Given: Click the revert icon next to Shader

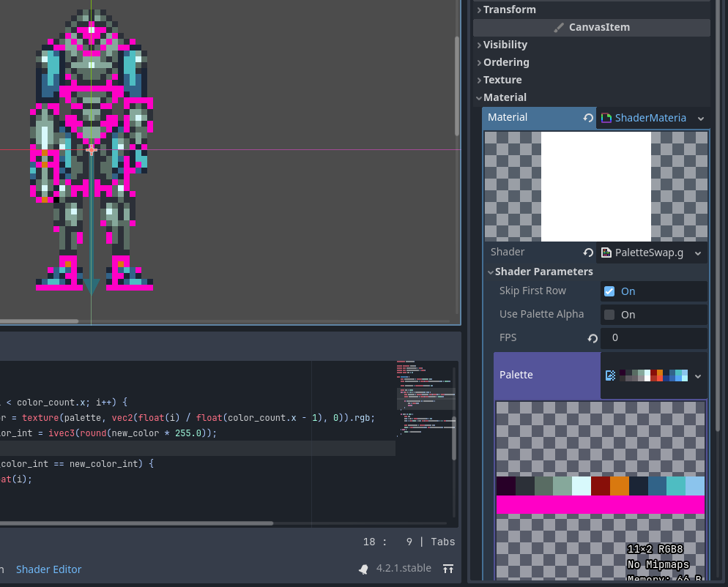Looking at the screenshot, I should 588,253.
